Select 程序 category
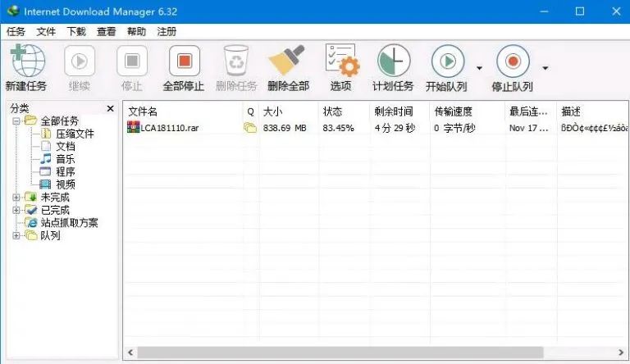Screen dimensions: 630x364 [66, 172]
